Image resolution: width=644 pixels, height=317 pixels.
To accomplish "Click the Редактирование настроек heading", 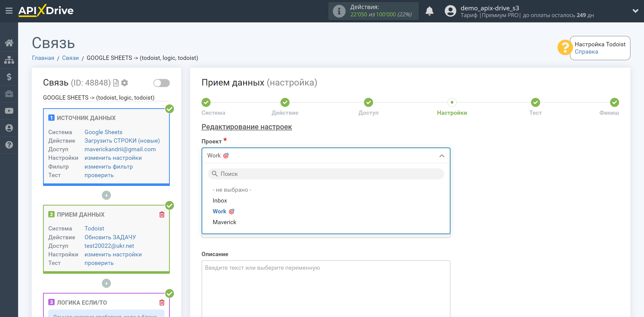I will [x=247, y=127].
